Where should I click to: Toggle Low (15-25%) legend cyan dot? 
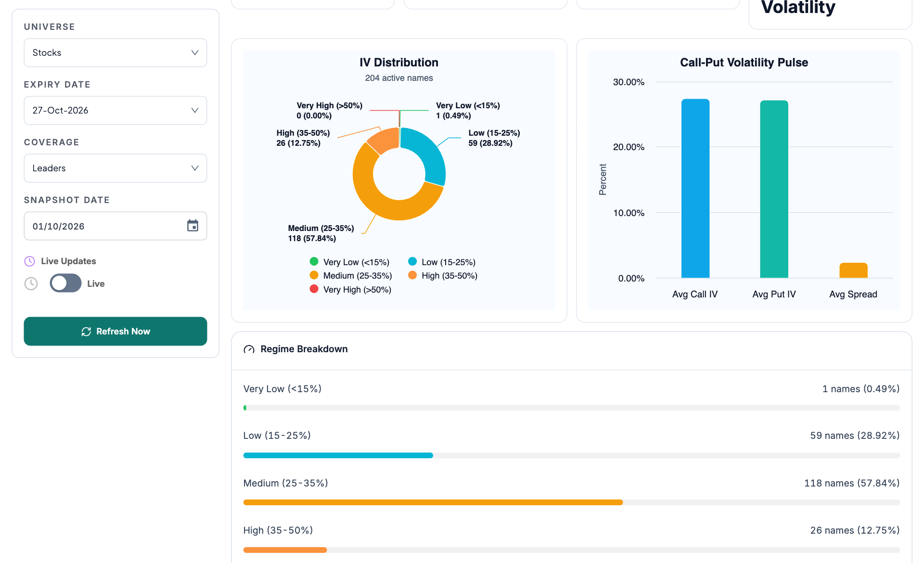[x=412, y=261]
